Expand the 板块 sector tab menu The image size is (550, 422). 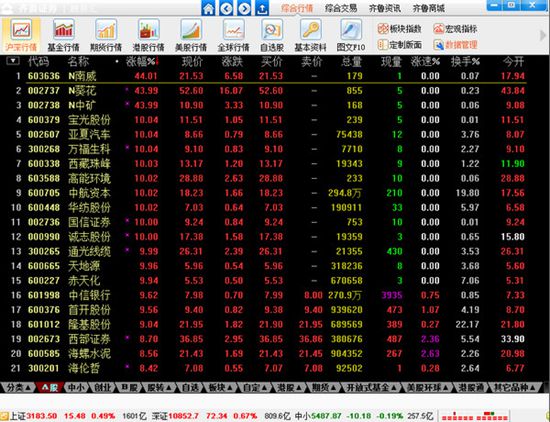pyautogui.click(x=220, y=387)
